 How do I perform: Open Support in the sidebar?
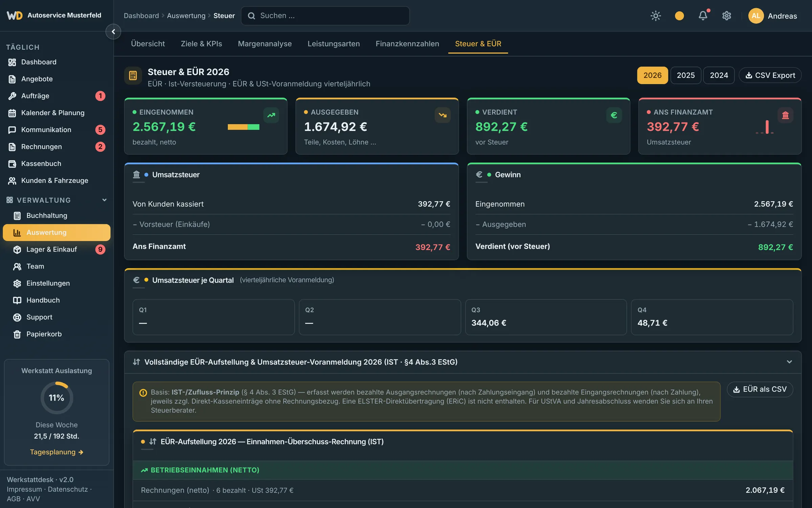tap(57, 317)
